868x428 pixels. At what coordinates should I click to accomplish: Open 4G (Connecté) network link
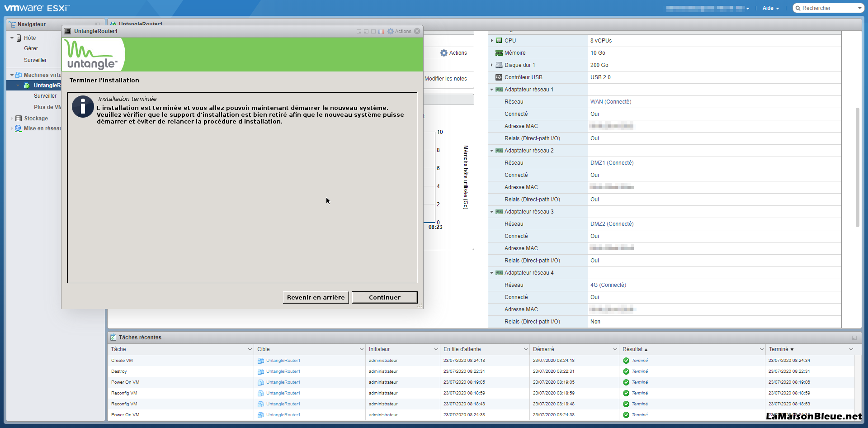click(x=608, y=285)
